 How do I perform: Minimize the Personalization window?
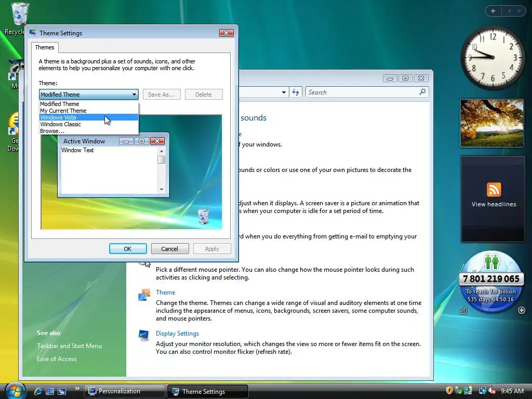pos(390,78)
